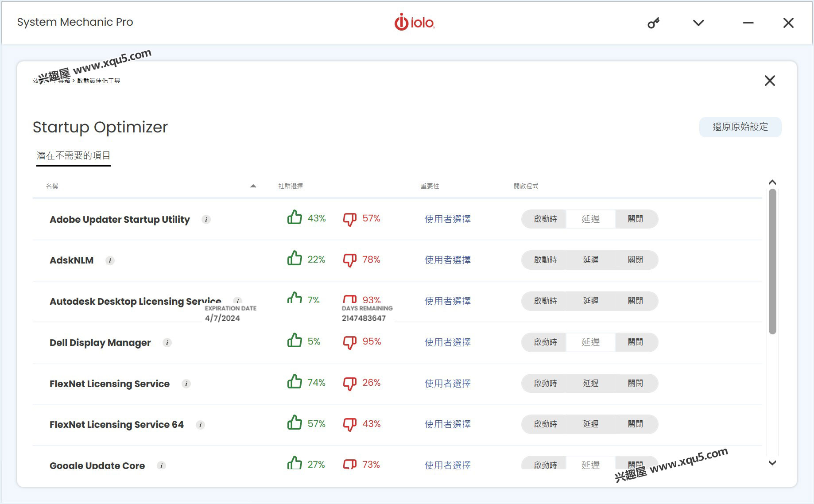Open info icon for FlexNet Licensing Service 64

pyautogui.click(x=200, y=425)
